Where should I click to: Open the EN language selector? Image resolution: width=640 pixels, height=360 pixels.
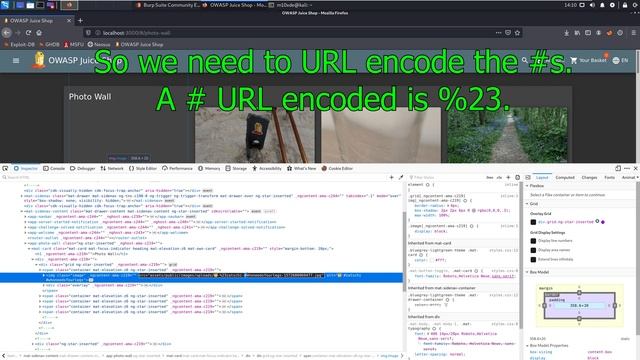pos(620,60)
